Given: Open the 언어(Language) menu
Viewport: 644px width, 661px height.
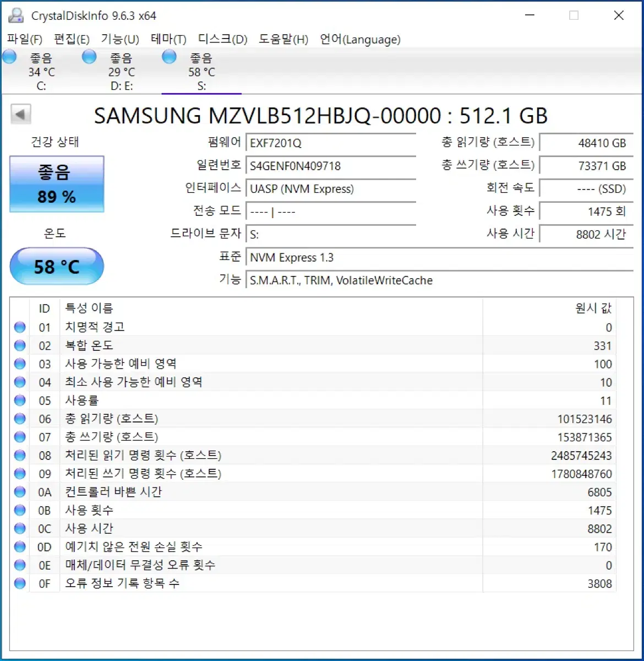Looking at the screenshot, I should pos(360,39).
